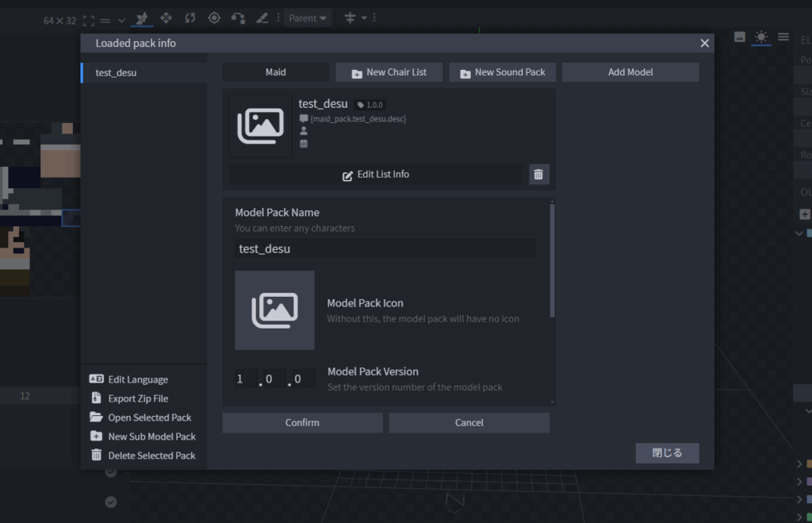Click the Add Model button
The width and height of the screenshot is (812, 523).
tap(630, 72)
